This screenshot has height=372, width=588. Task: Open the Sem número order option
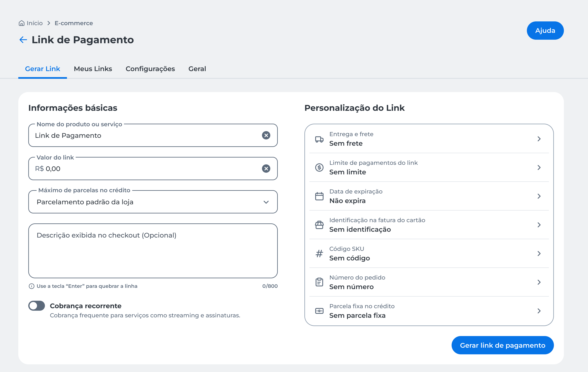(429, 282)
